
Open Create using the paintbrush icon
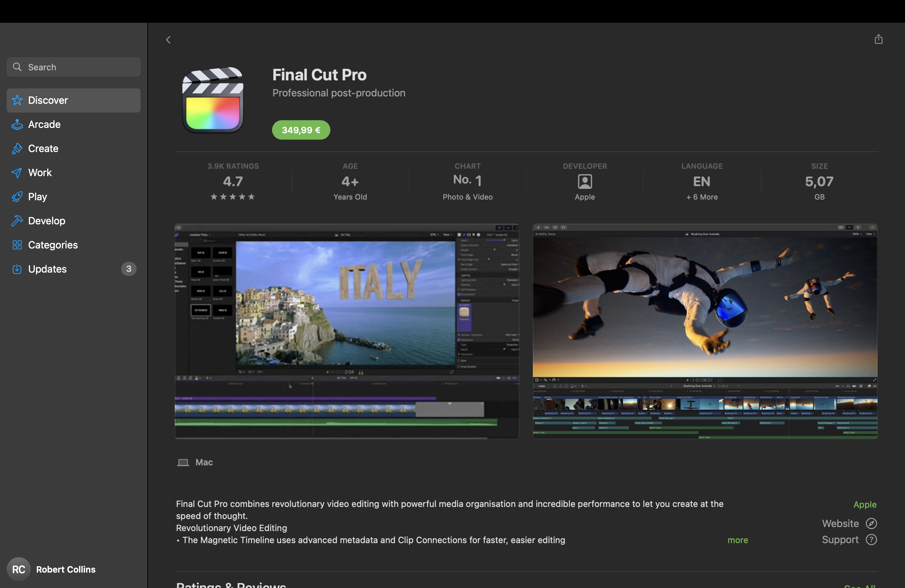point(17,148)
